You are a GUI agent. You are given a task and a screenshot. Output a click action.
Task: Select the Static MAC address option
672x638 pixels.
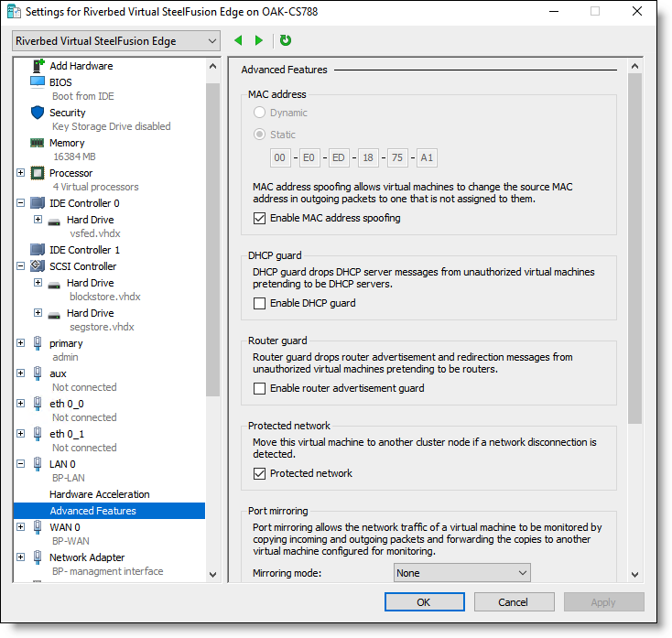pyautogui.click(x=259, y=135)
